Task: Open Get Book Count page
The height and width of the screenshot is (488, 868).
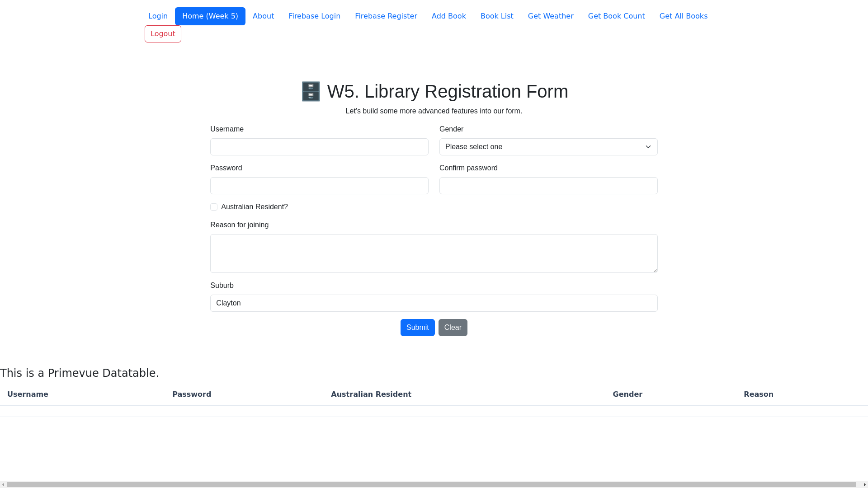Action: [616, 16]
